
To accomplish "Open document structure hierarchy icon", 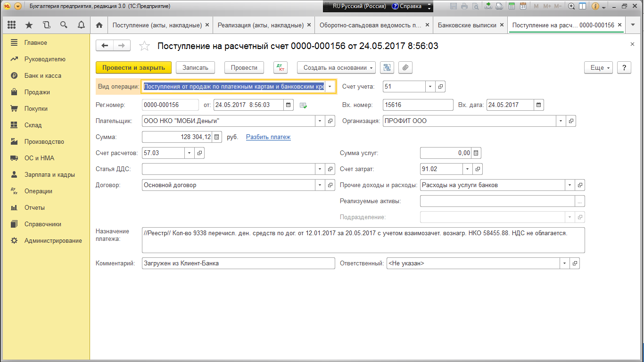I will 387,68.
